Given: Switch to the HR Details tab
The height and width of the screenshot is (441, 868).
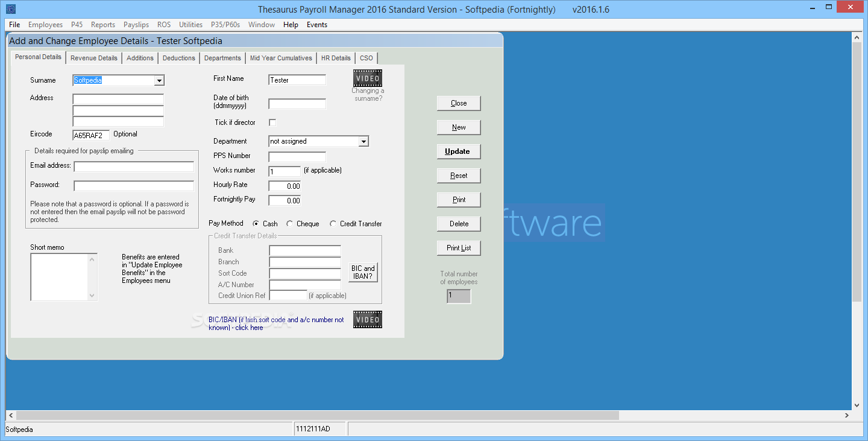Looking at the screenshot, I should pyautogui.click(x=336, y=58).
